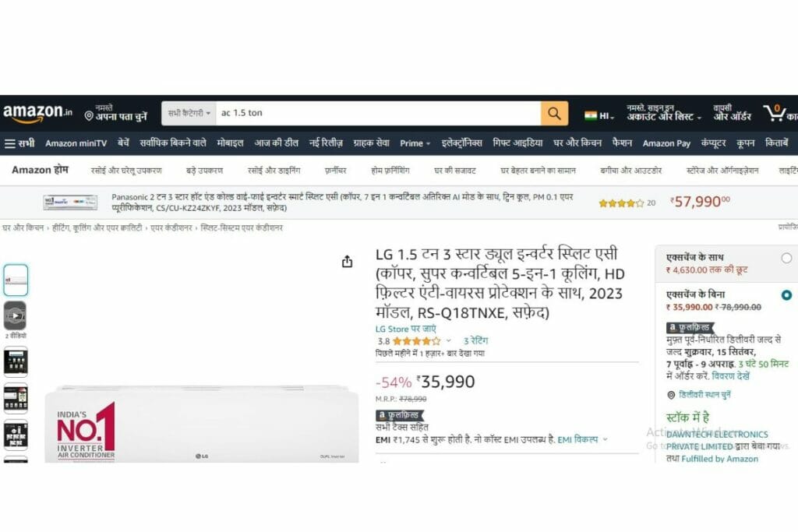
Task: Open the shopping cart icon
Action: coord(775,113)
